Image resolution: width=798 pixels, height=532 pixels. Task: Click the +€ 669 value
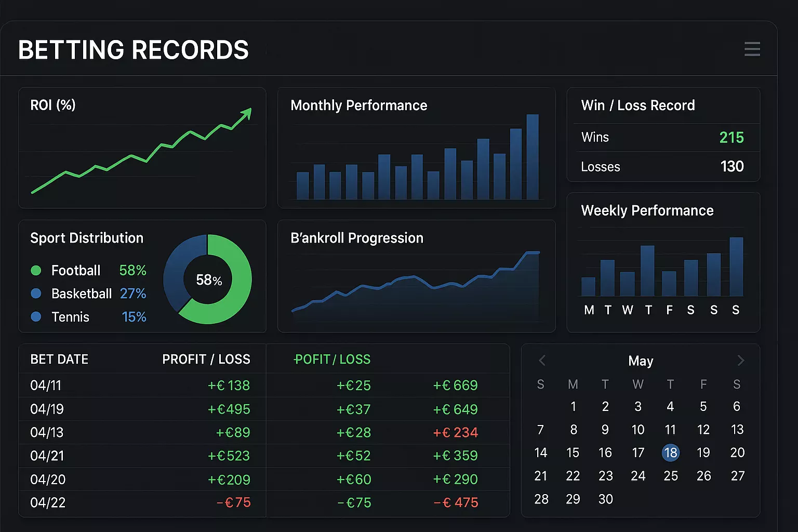click(x=455, y=385)
